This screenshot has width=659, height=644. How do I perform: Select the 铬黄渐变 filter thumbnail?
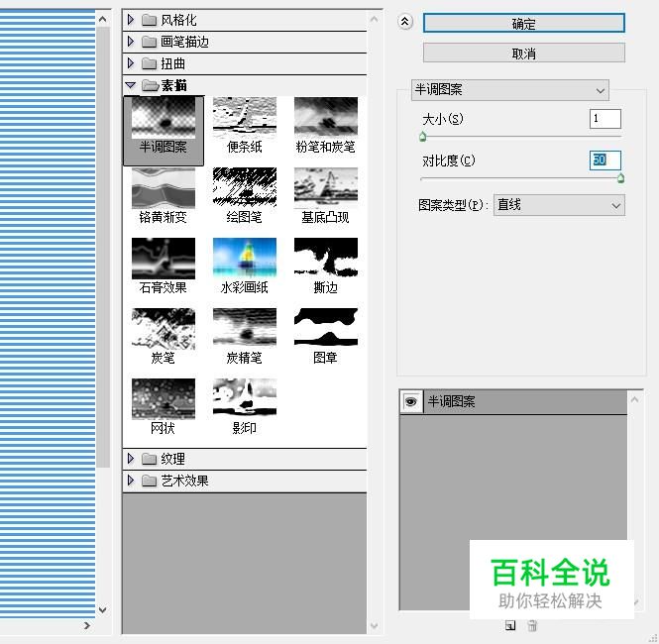click(164, 188)
